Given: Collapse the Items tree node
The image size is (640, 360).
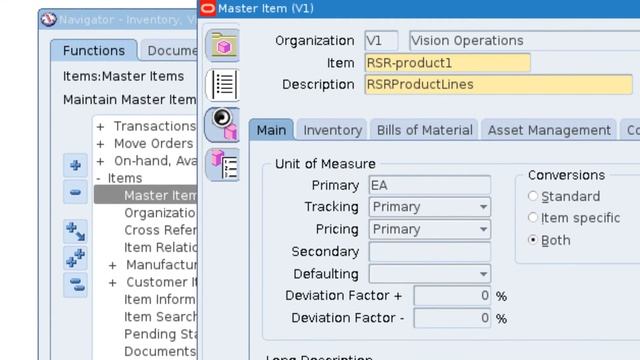Looking at the screenshot, I should [x=98, y=178].
